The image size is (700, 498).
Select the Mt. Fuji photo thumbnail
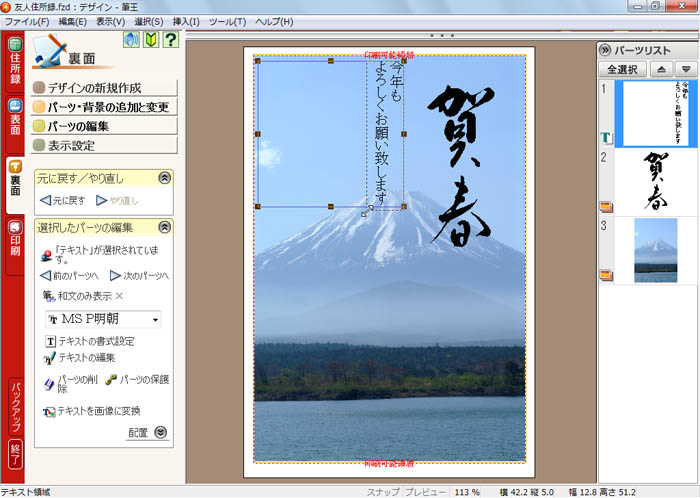point(655,250)
